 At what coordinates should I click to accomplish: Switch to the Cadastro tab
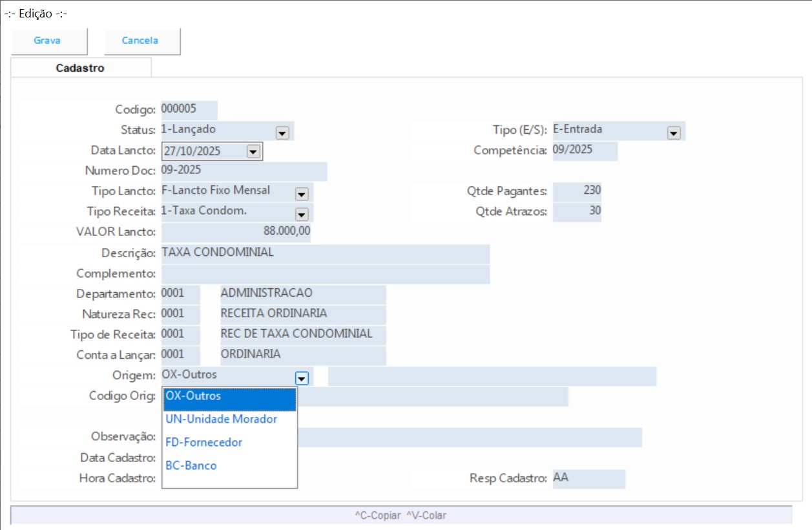[80, 68]
